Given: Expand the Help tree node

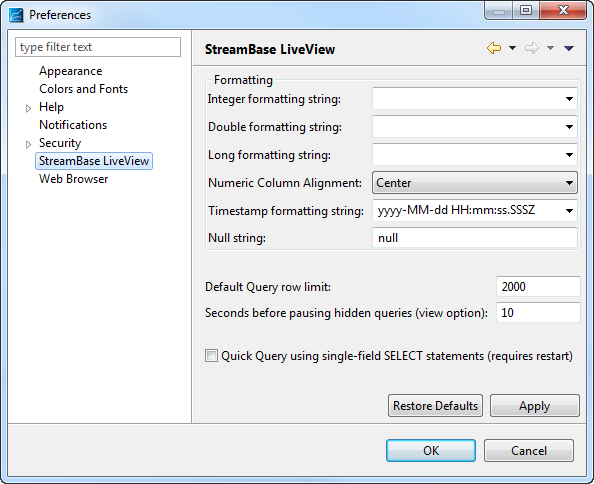Looking at the screenshot, I should [x=28, y=108].
